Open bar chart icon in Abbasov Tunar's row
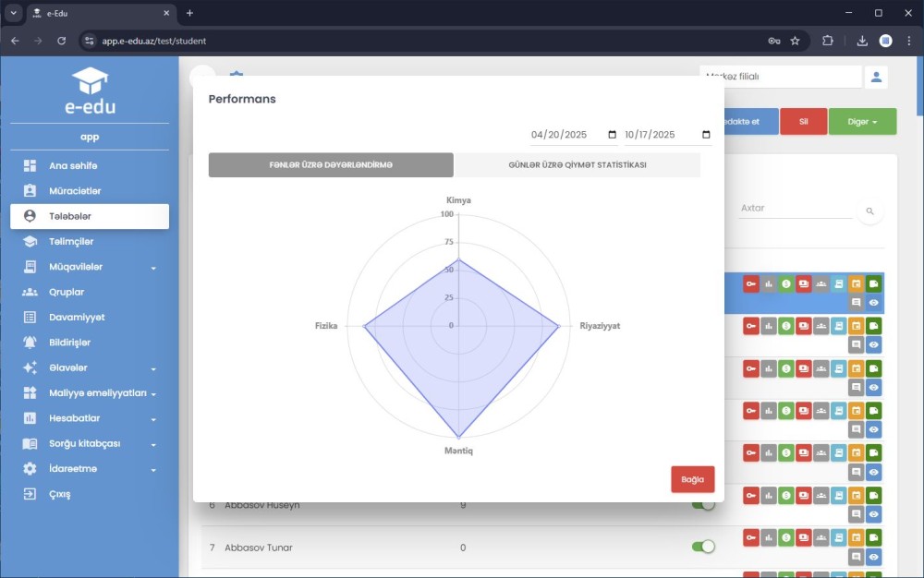The image size is (924, 578). click(768, 536)
